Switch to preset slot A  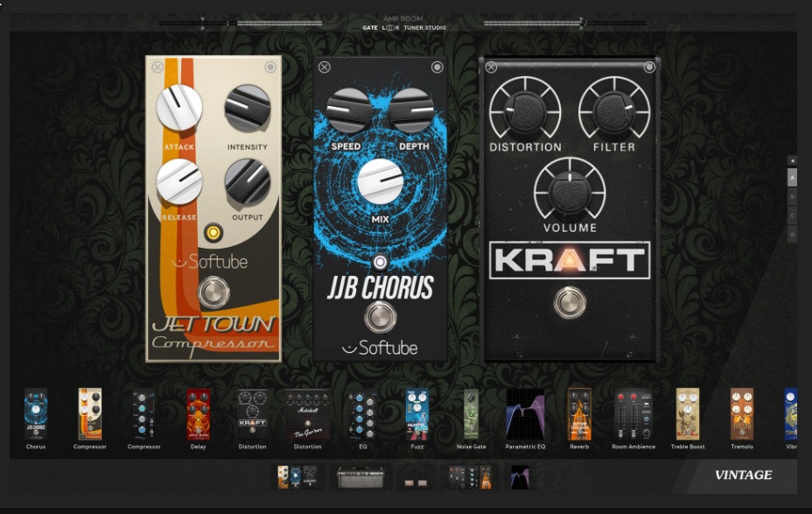[x=792, y=178]
